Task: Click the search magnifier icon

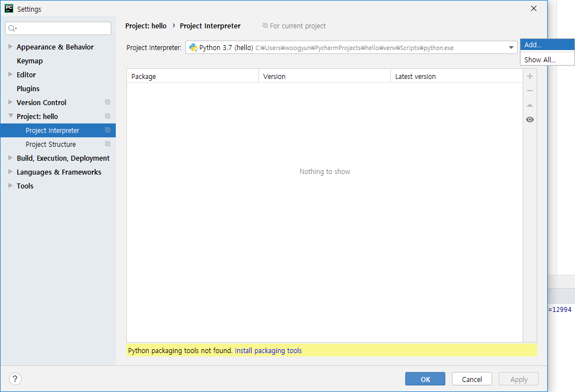Action: point(12,28)
